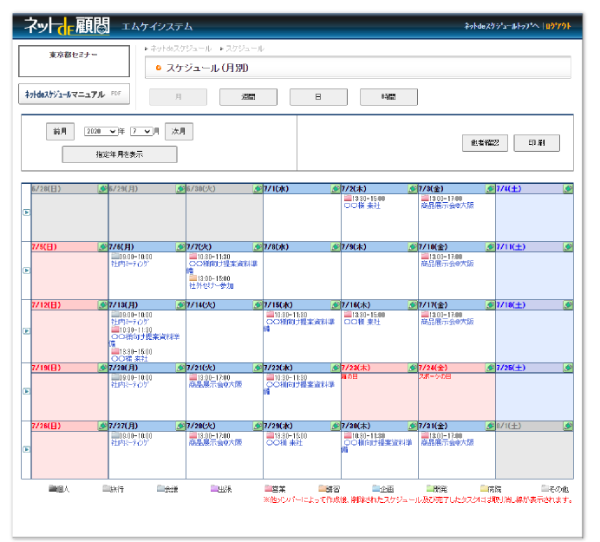Add a schedule on 7/15(水)
The image size is (600, 542).
(335, 305)
